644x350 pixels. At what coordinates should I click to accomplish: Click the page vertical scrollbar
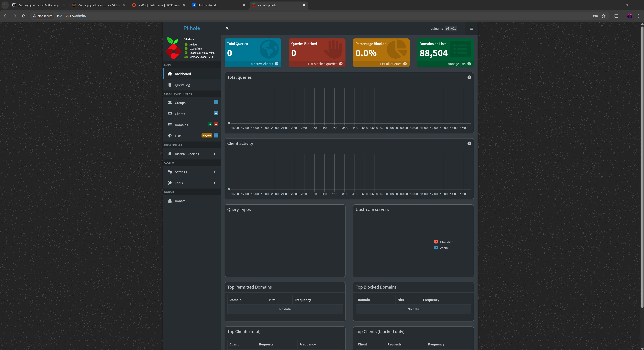tap(642, 165)
